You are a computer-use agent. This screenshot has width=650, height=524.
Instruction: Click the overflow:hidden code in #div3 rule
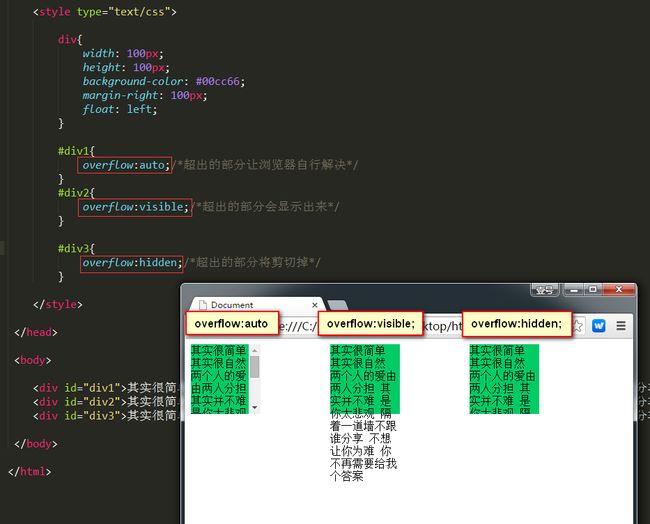(x=131, y=263)
